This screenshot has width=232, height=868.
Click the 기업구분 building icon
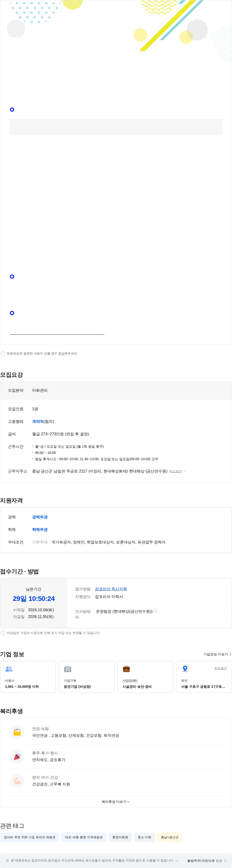[x=68, y=669]
